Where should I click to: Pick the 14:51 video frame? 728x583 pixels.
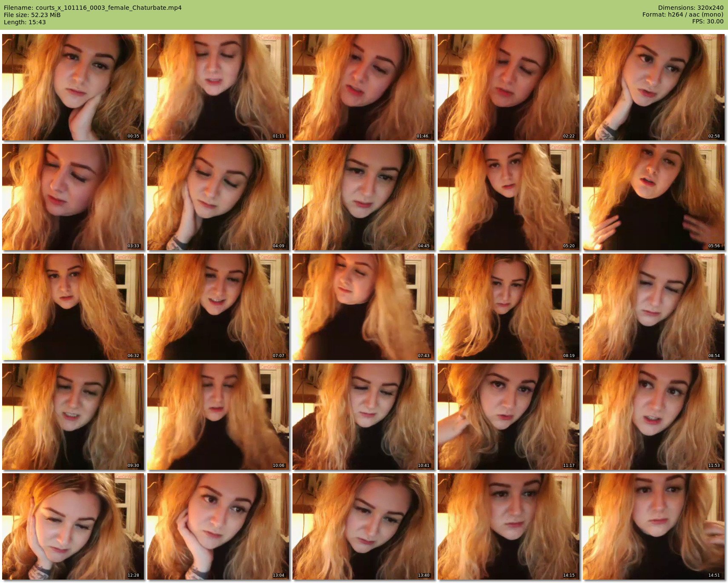(x=654, y=526)
